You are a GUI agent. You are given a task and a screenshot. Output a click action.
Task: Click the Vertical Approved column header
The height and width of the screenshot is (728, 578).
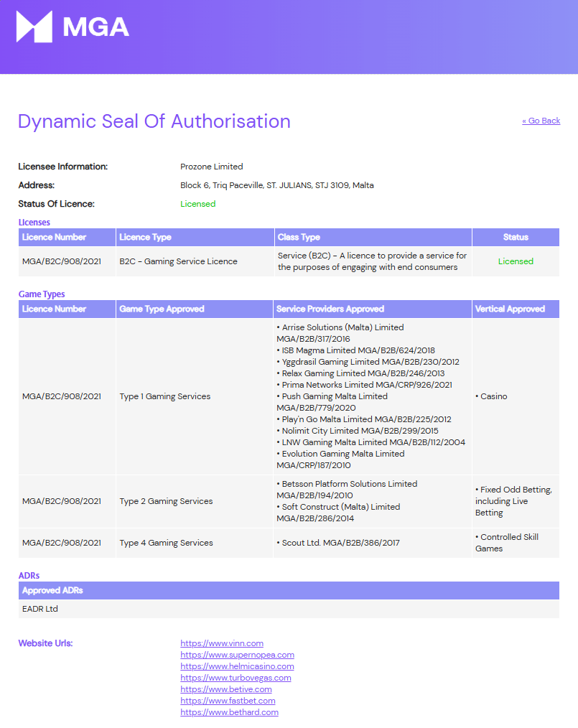(x=516, y=309)
